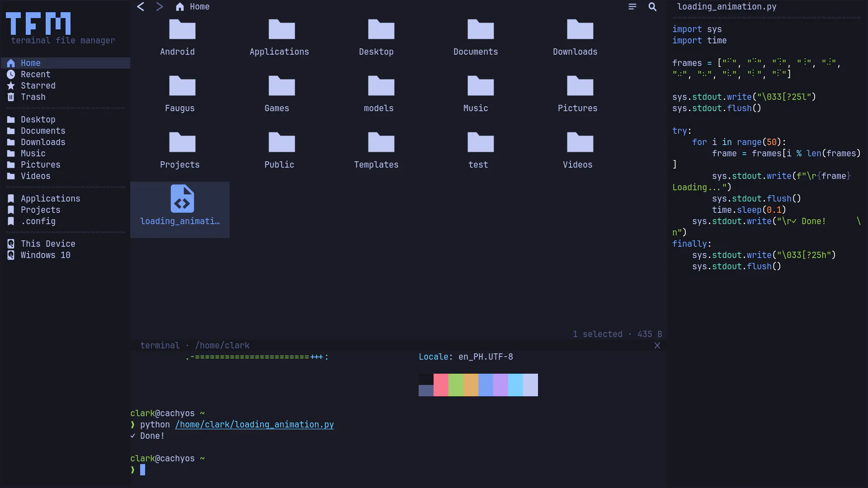Go forward with the right arrow
The width and height of the screenshot is (868, 488).
click(159, 7)
